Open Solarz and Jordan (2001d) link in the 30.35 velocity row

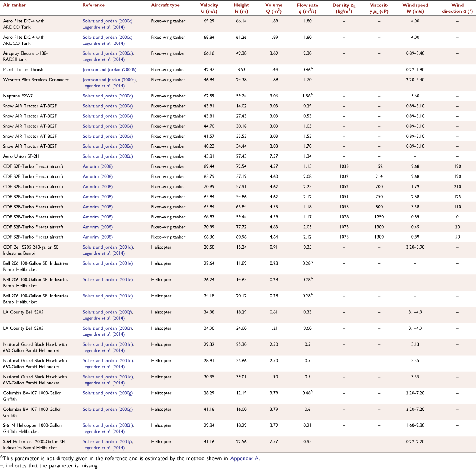click(108, 377)
